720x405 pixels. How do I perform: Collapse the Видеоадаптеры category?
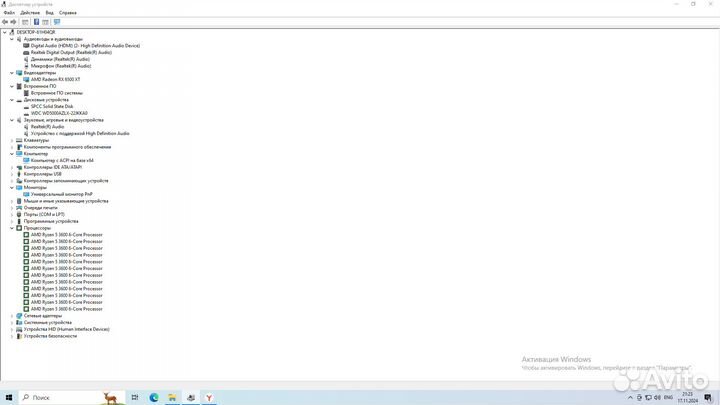click(x=12, y=72)
